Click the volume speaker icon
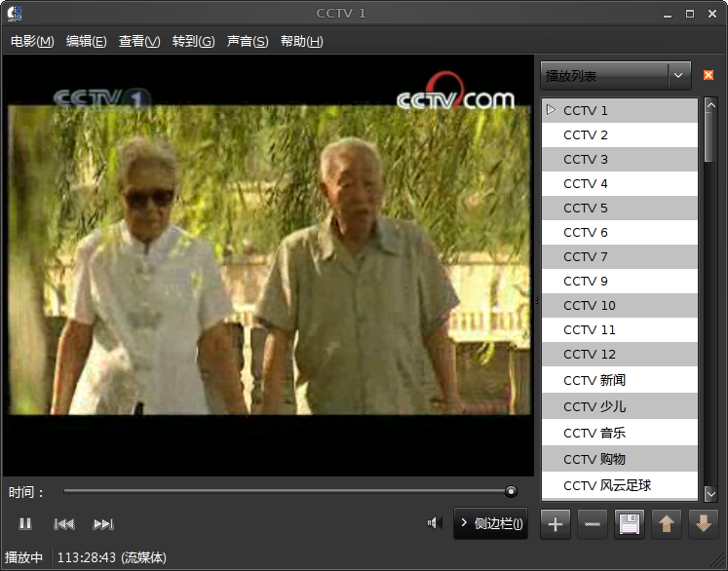This screenshot has height=571, width=728. pos(434,523)
